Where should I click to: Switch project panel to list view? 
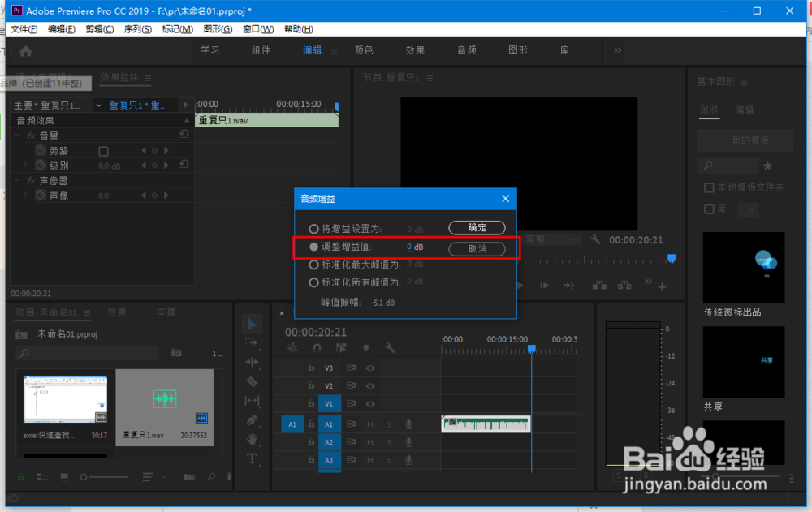pyautogui.click(x=42, y=477)
